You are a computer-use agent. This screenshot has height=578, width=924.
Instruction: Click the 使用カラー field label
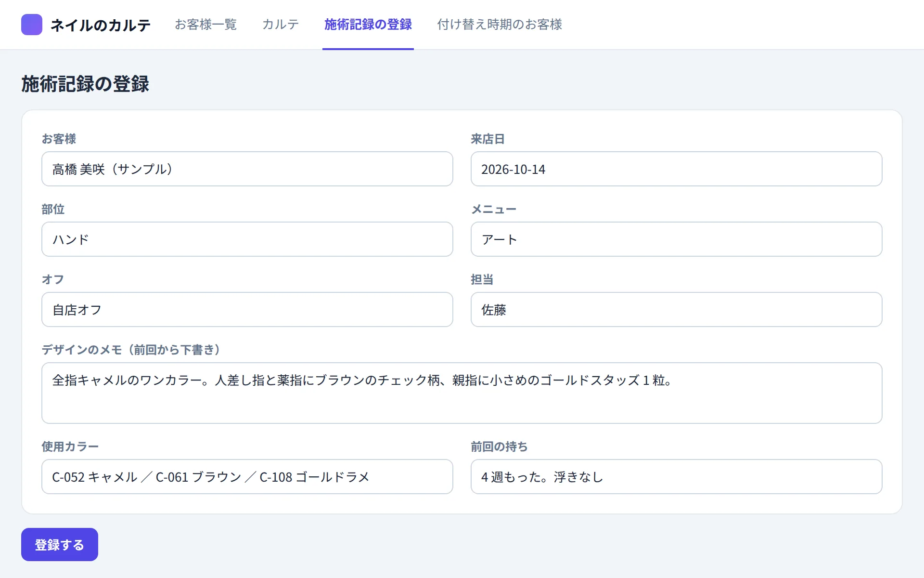[x=70, y=447]
